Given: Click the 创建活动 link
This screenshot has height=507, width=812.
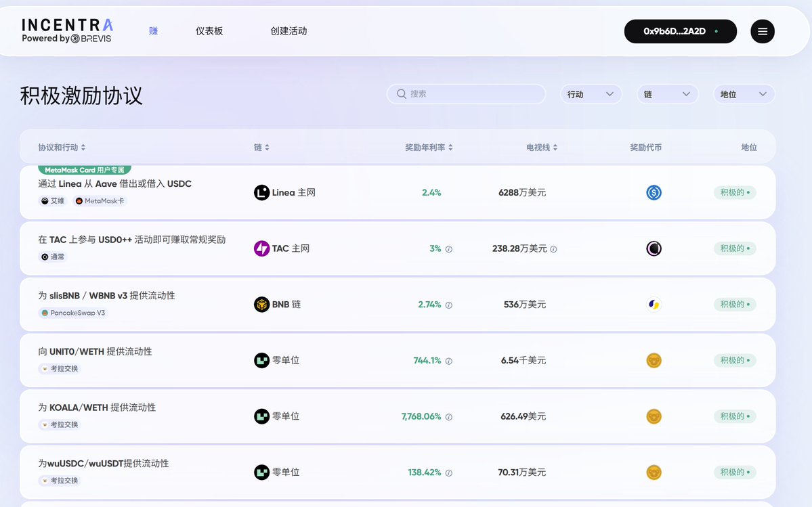Looking at the screenshot, I should 289,30.
